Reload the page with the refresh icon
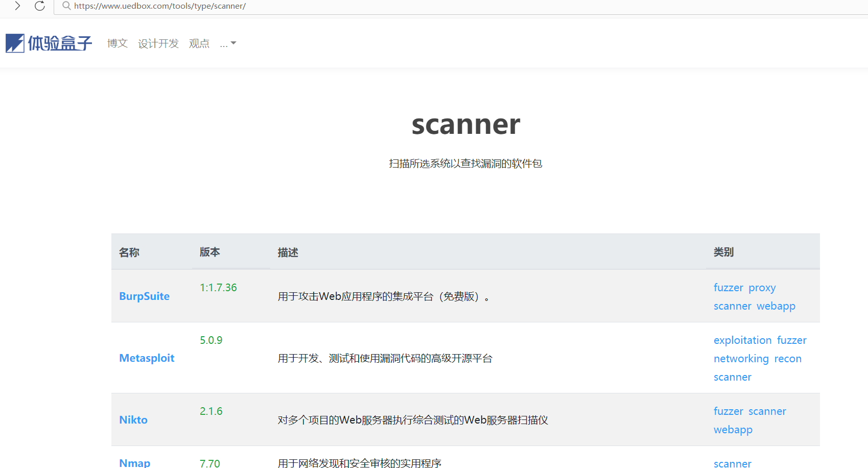Screen dimensions: 868x468 click(40, 6)
